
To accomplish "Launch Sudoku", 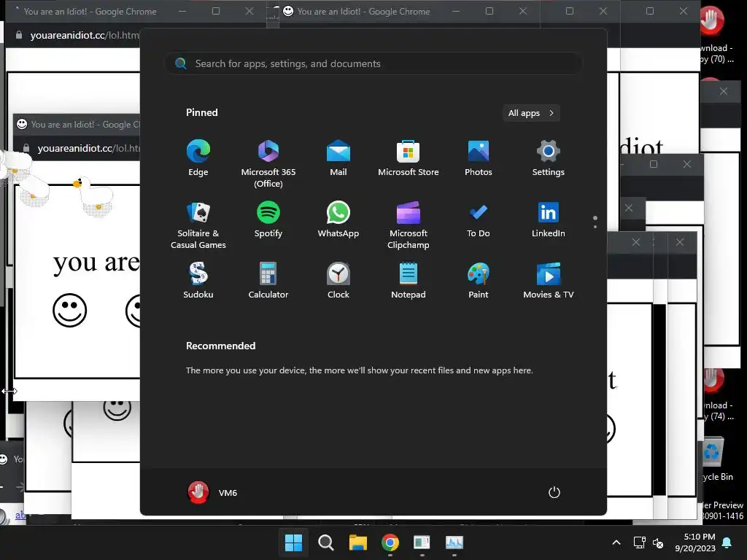I will coord(198,281).
